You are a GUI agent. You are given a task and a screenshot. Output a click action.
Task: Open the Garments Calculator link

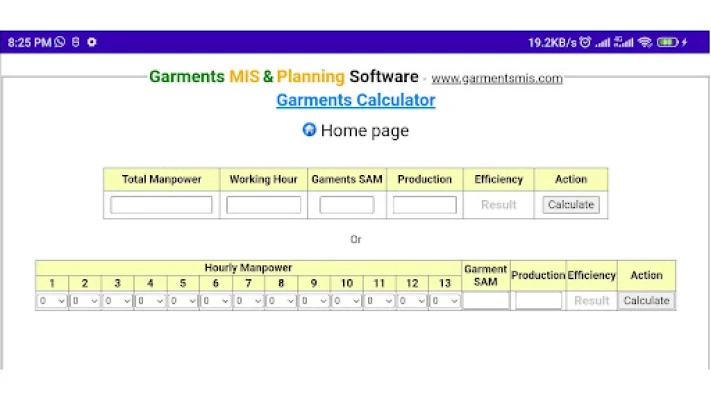355,100
